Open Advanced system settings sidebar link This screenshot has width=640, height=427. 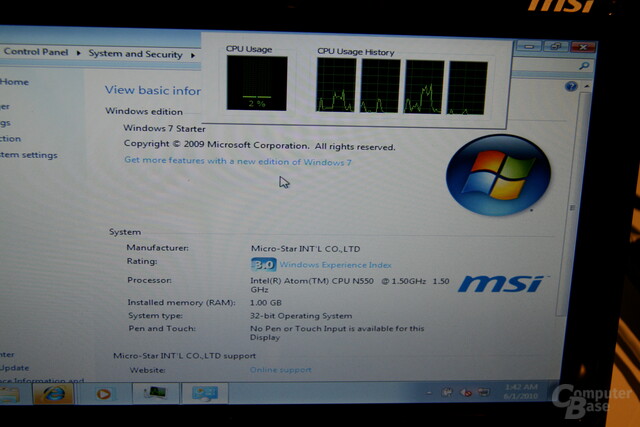pos(29,155)
